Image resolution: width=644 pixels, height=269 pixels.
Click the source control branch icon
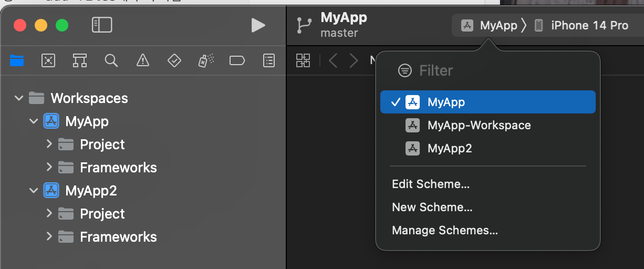click(304, 26)
